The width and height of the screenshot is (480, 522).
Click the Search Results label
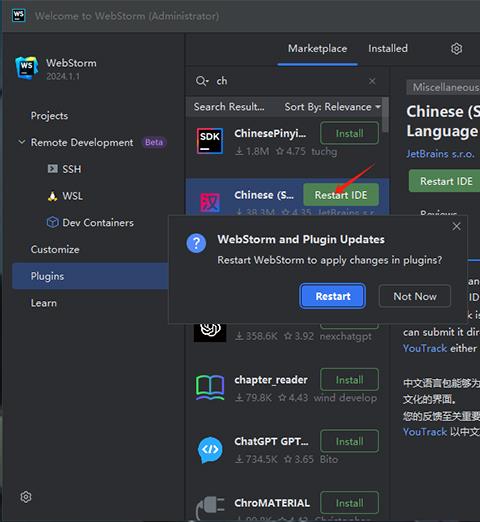click(x=229, y=107)
